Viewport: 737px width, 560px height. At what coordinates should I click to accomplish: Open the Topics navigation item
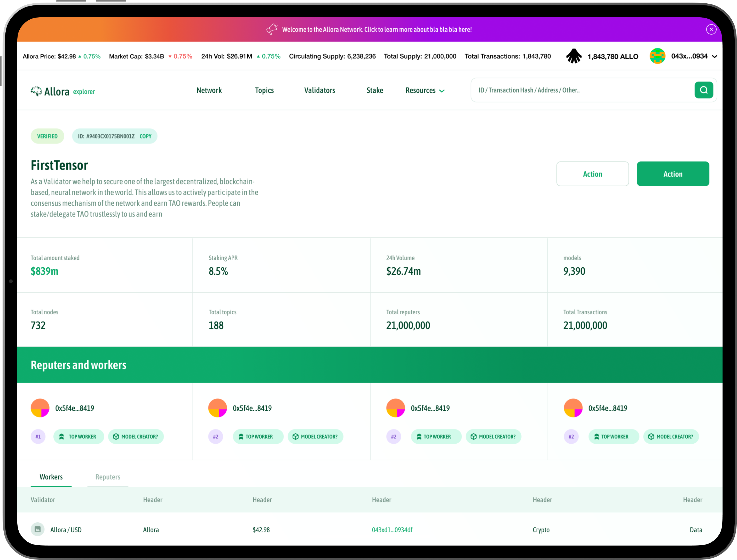(x=264, y=90)
